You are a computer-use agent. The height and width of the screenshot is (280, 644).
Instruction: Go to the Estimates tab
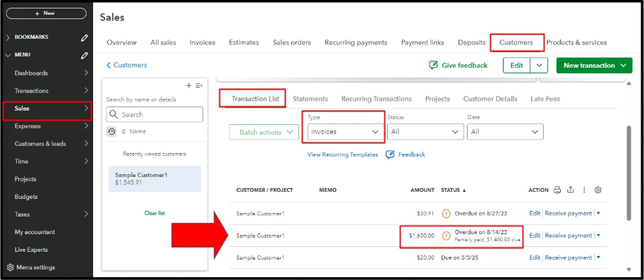[x=244, y=42]
